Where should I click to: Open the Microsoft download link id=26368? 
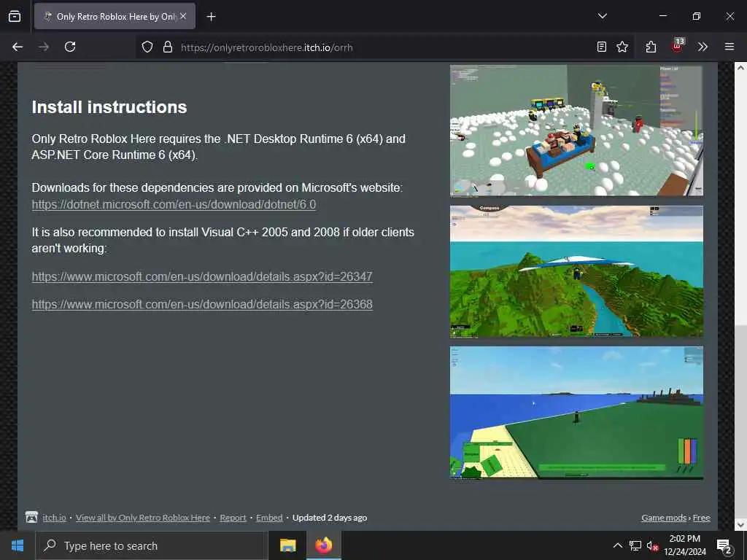[x=202, y=304]
